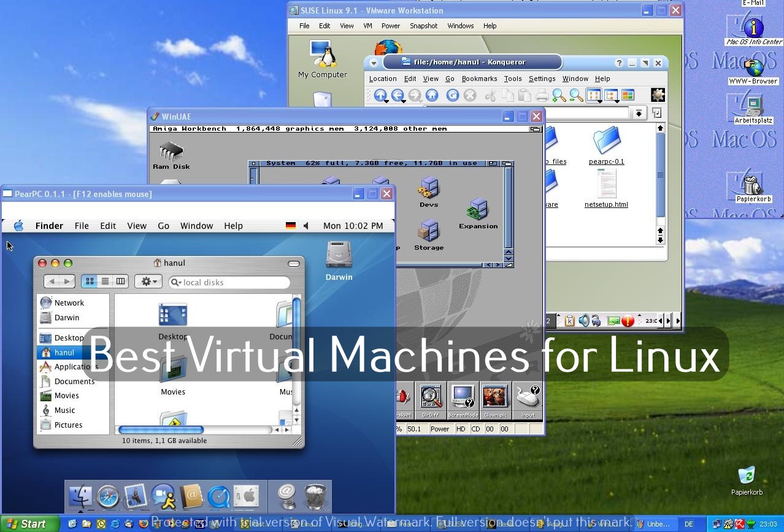
Task: Click the KDE volume speaker tray icon
Action: 583,320
